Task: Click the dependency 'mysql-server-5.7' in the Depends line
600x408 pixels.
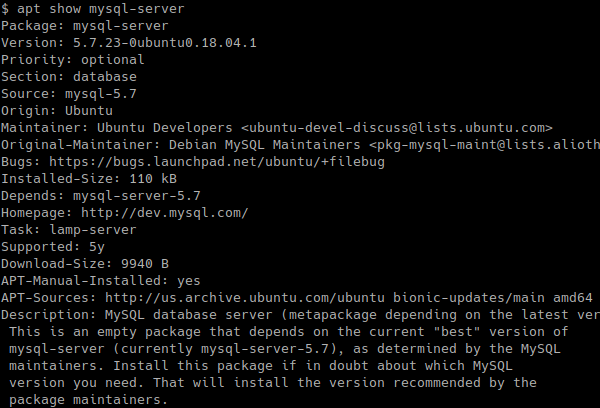Action: click(x=137, y=196)
